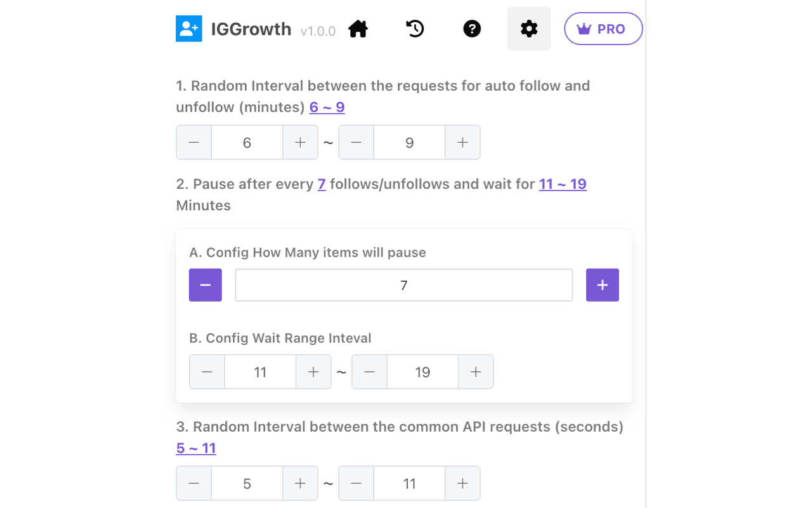This screenshot has height=508, width=812.
Task: Click the 5 ~ 11 API interval link
Action: point(196,448)
